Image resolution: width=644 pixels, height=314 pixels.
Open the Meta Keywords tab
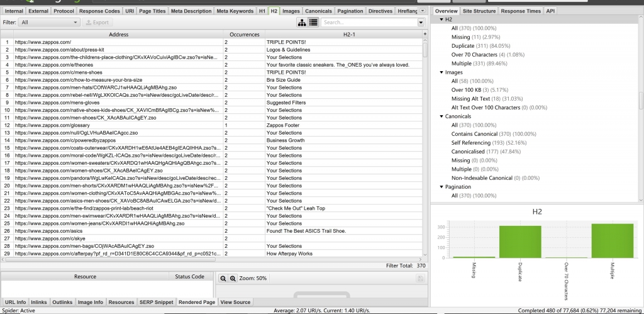[235, 11]
